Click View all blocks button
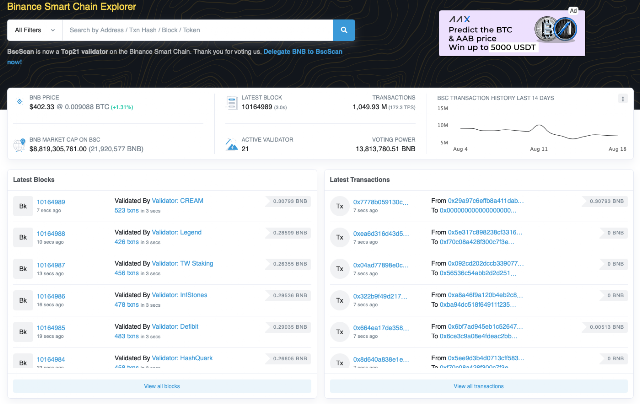The width and height of the screenshot is (640, 404). pos(162,386)
